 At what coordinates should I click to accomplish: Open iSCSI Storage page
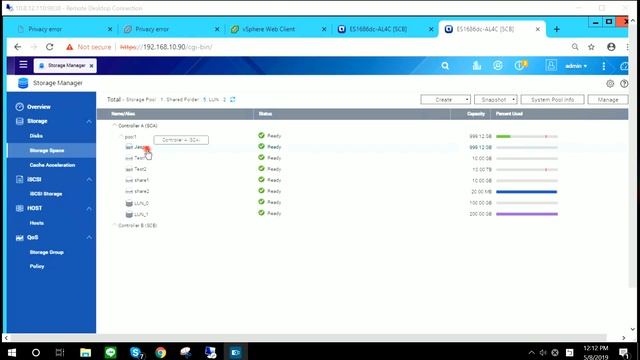[46, 194]
